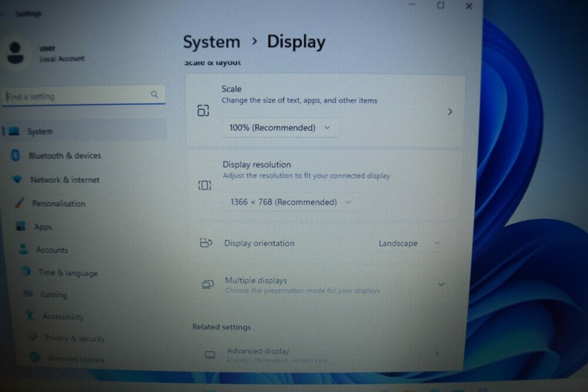This screenshot has height=392, width=588.
Task: Open the Landscape orientation dropdown
Action: (x=409, y=243)
